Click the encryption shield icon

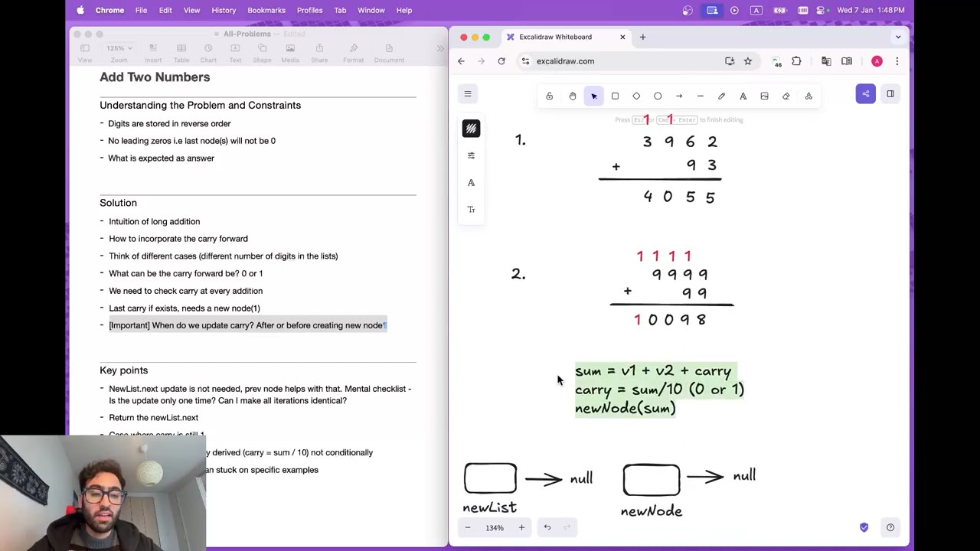tap(864, 527)
